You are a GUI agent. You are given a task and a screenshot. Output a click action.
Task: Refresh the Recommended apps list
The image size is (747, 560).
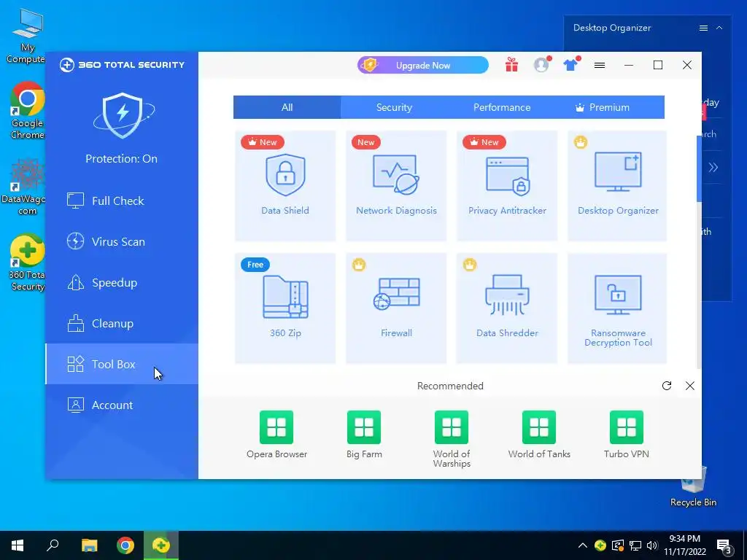667,386
